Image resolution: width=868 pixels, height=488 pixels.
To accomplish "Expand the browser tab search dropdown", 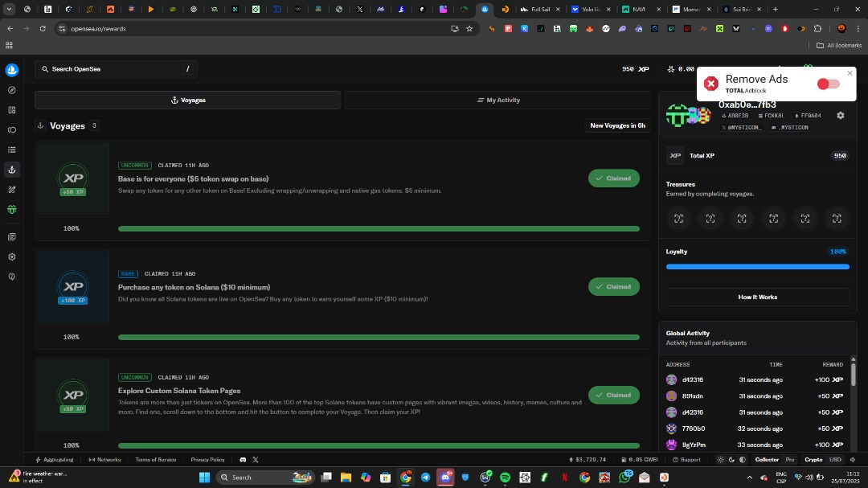I will click(9, 10).
